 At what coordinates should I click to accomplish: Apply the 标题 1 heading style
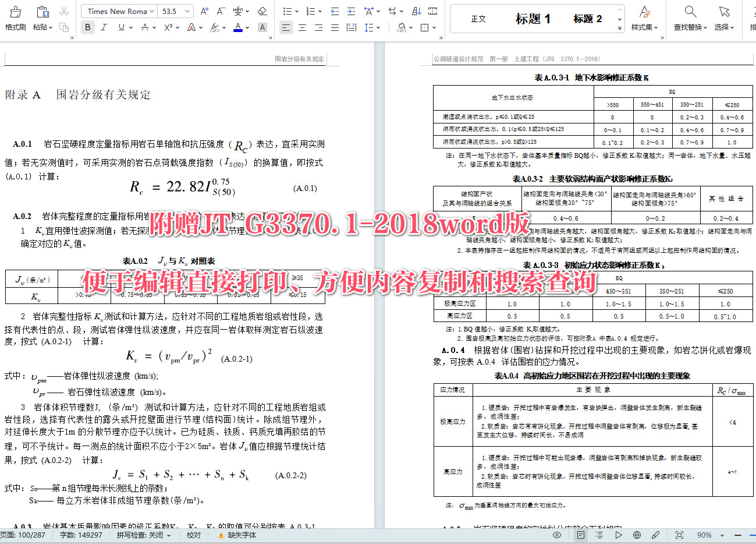click(533, 18)
